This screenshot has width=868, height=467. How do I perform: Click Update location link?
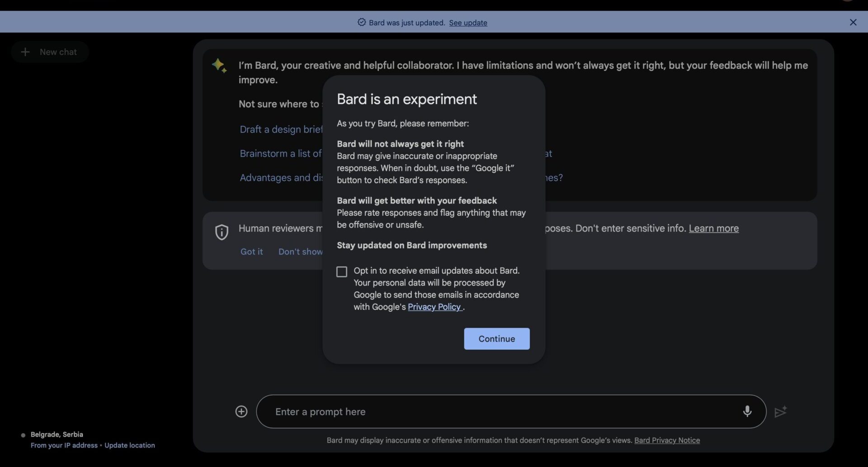tap(130, 445)
